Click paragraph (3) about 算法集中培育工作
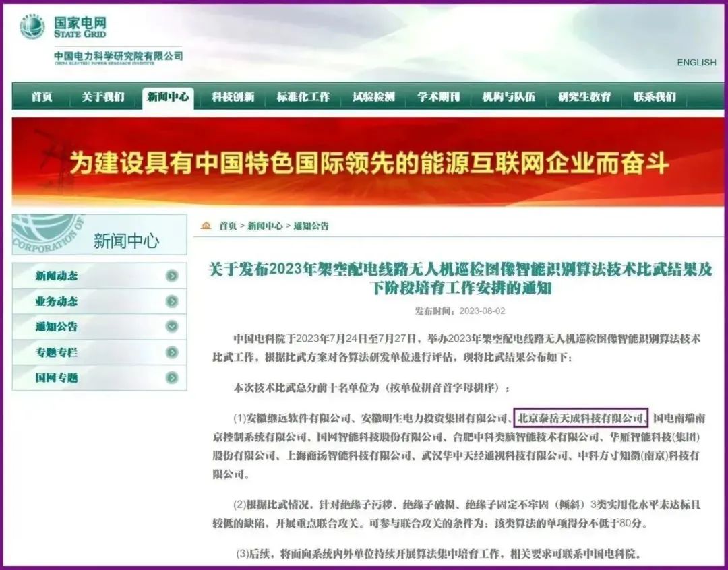This screenshot has height=570, width=728. (439, 554)
